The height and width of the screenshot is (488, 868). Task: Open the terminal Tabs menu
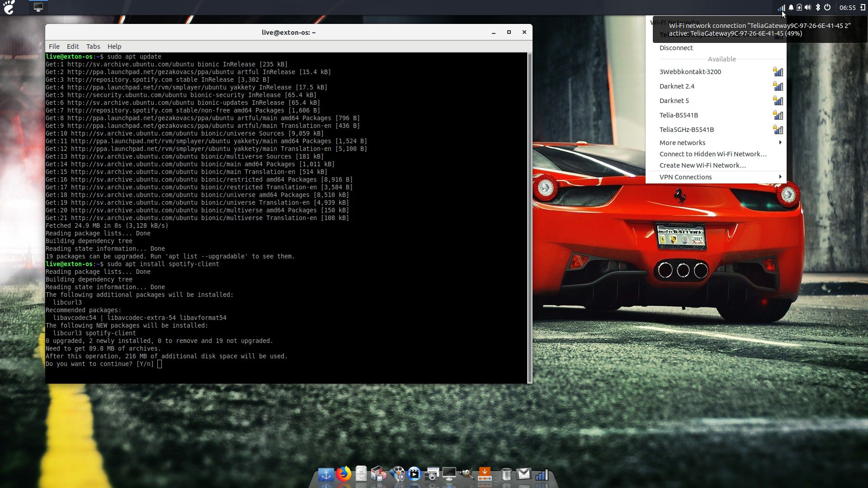point(93,47)
